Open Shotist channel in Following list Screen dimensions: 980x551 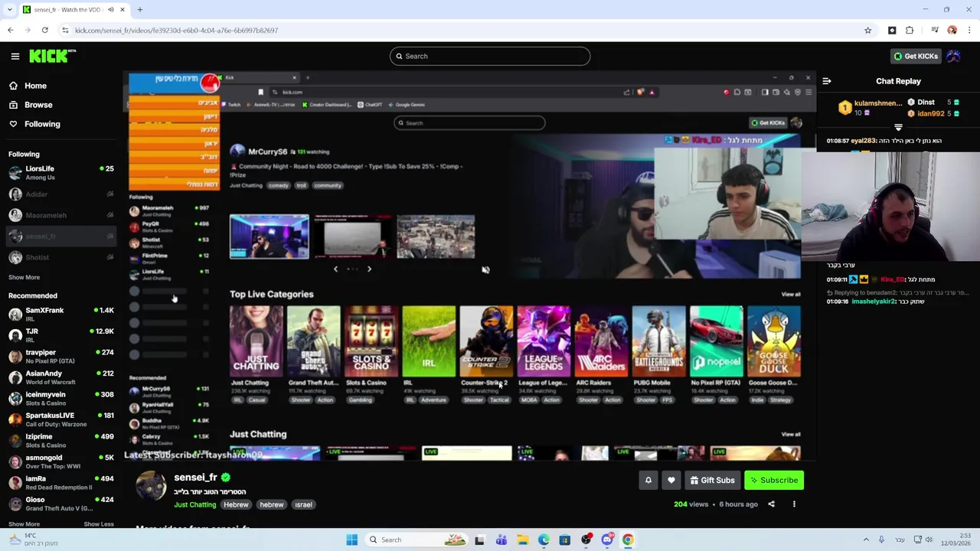point(61,257)
